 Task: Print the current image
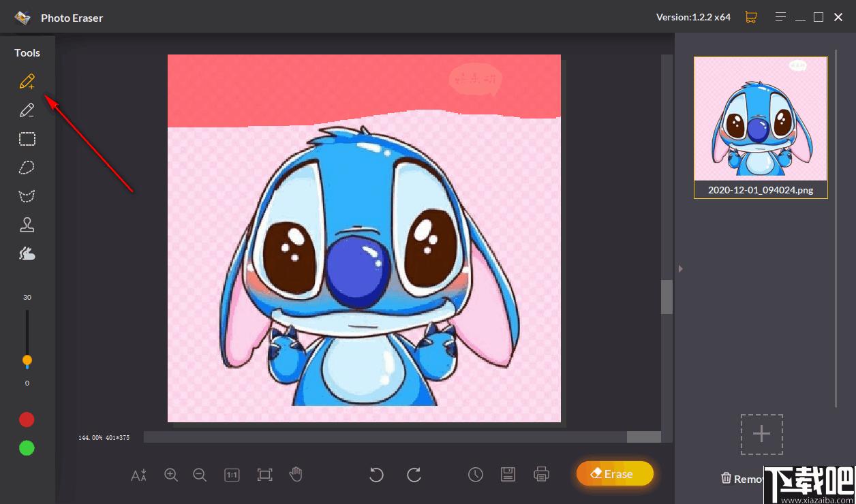tap(541, 474)
